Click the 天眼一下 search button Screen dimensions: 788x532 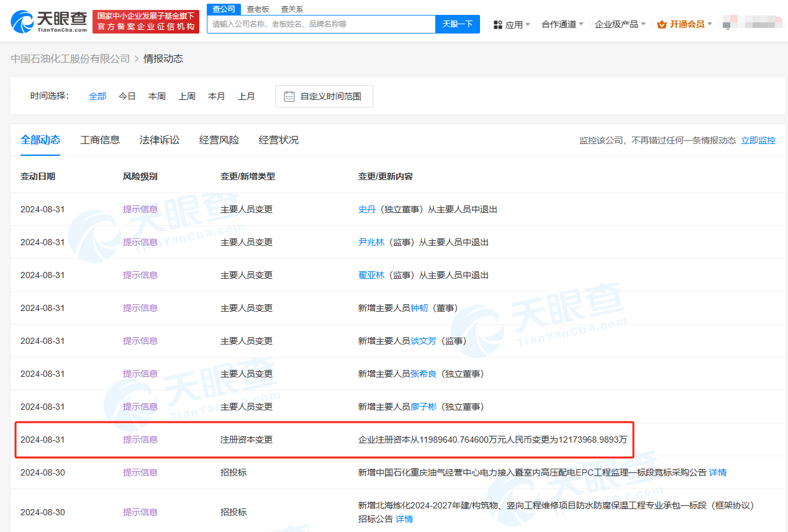[458, 24]
